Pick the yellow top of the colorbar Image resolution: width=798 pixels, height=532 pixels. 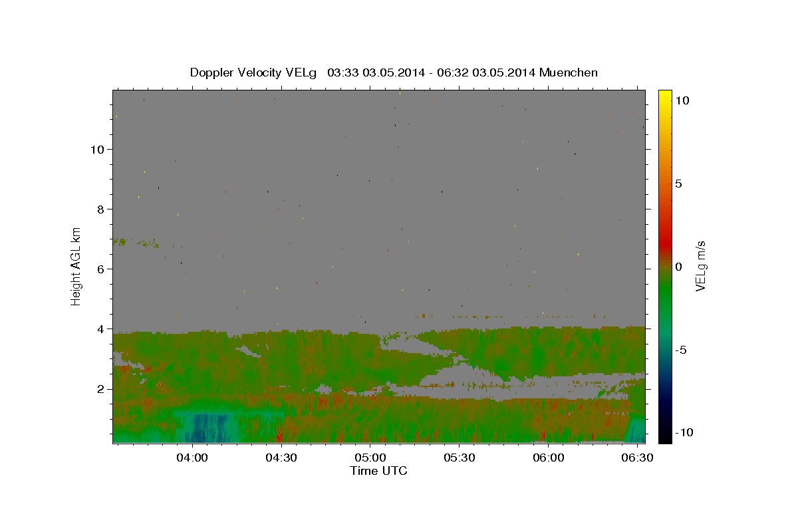click(x=665, y=94)
